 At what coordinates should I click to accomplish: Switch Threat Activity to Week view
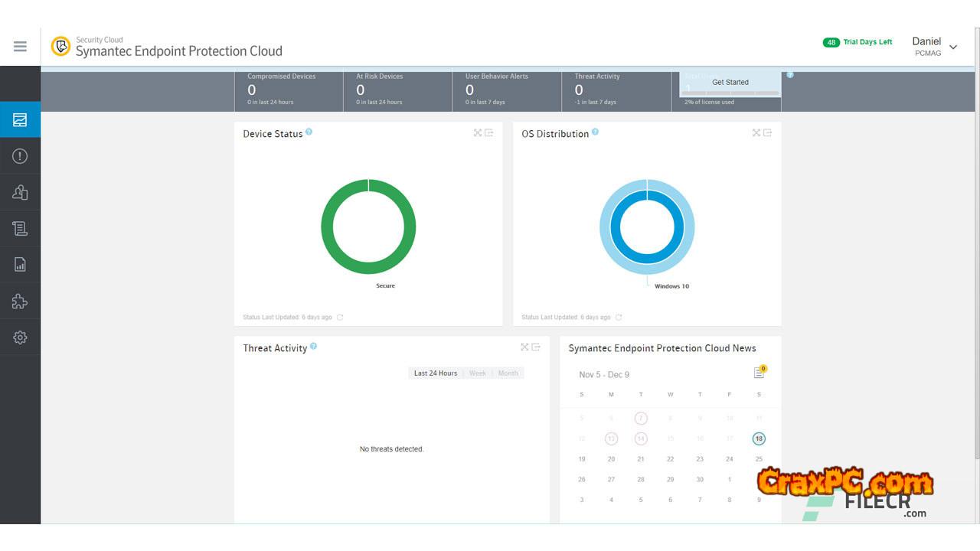(478, 373)
